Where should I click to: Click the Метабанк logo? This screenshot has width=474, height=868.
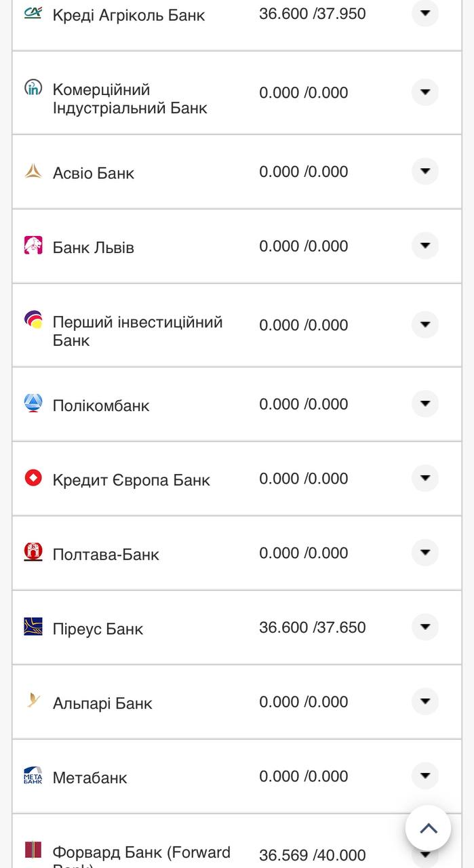coord(33,776)
